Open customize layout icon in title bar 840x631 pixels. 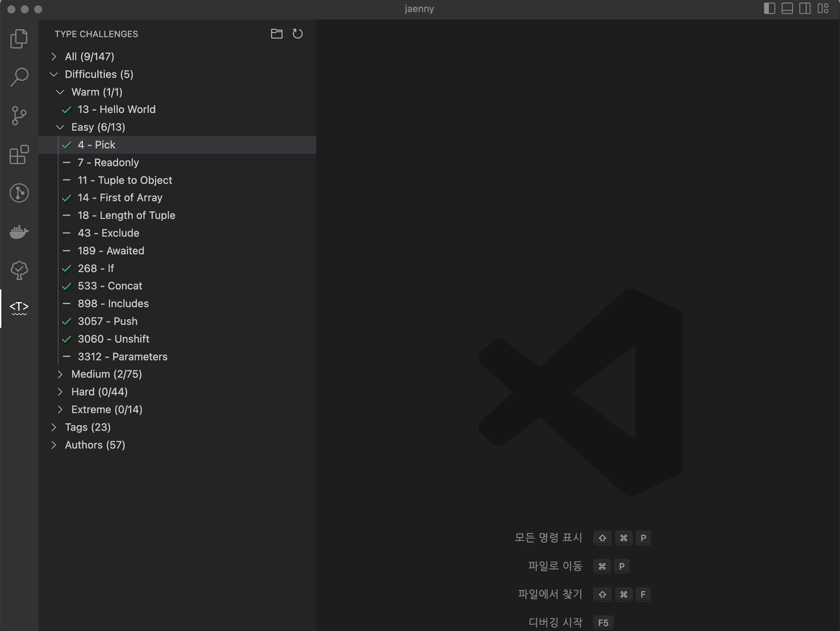point(823,9)
